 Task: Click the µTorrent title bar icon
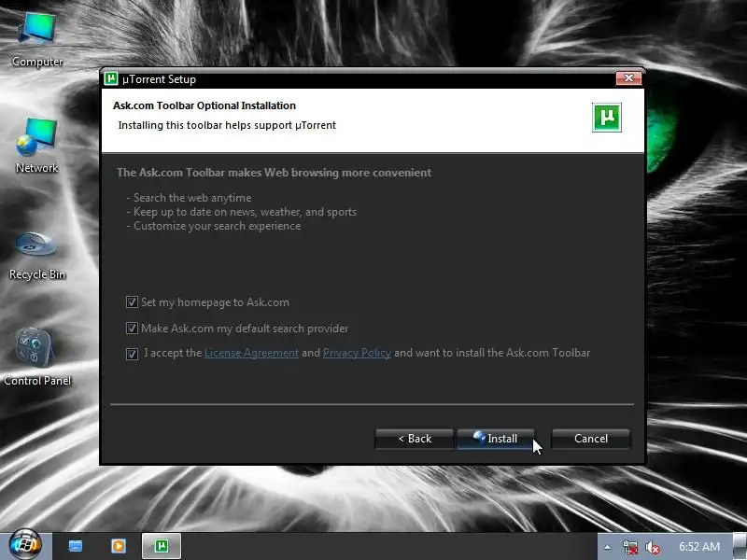pos(111,78)
